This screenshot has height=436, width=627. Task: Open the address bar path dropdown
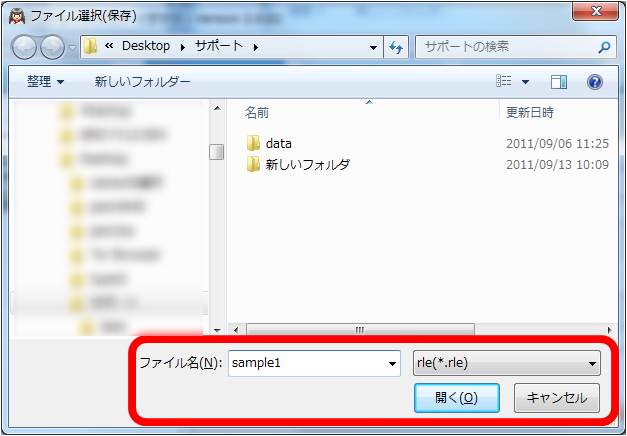[373, 48]
